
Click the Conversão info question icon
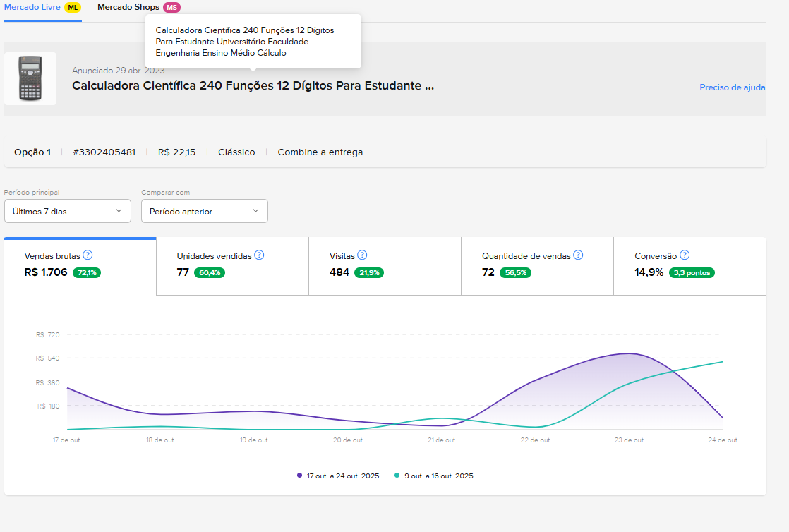pos(685,255)
